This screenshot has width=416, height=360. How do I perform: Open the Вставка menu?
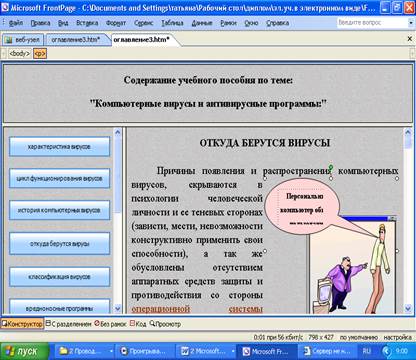click(x=87, y=23)
